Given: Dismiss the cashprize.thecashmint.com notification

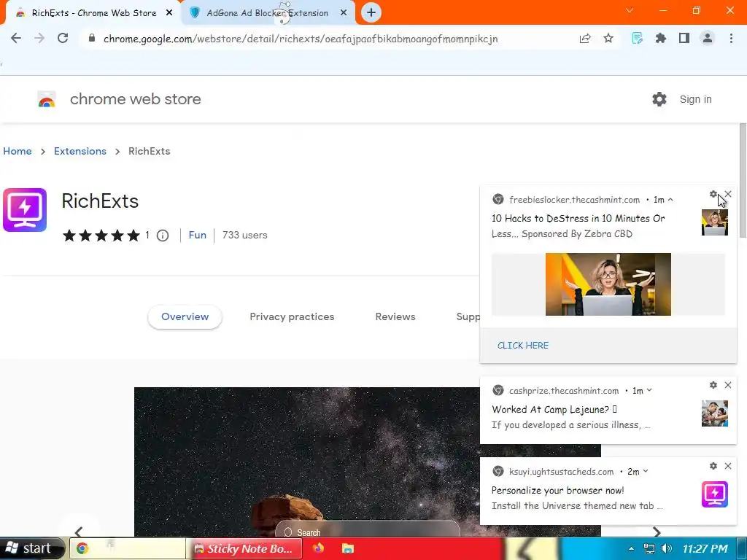Looking at the screenshot, I should pyautogui.click(x=728, y=385).
